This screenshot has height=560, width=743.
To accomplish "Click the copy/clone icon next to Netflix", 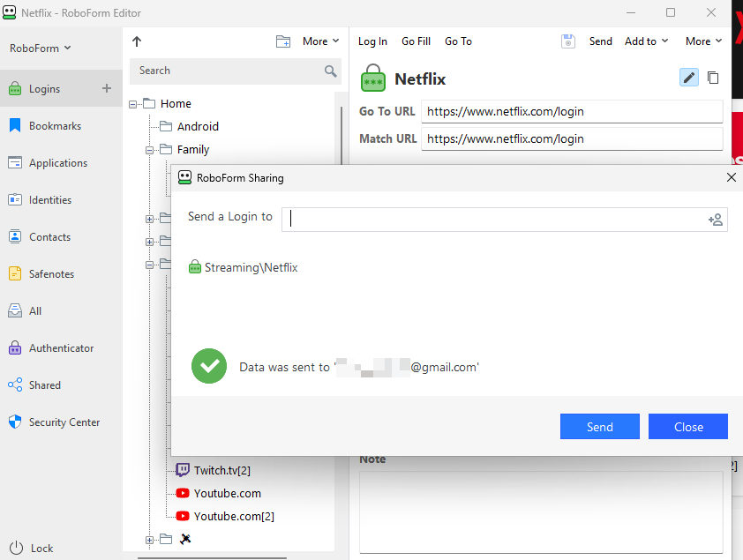I will point(713,77).
